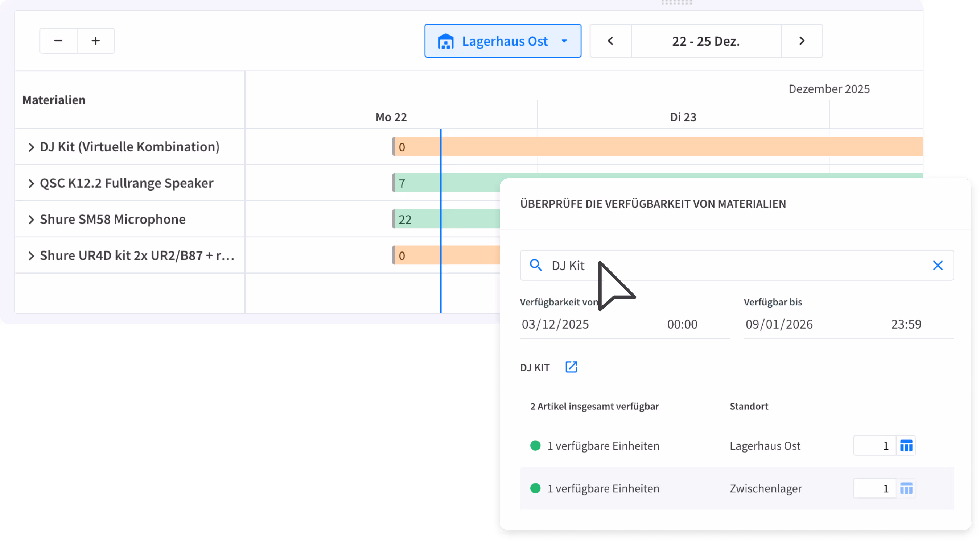
Task: Expand Shure SM58 Microphone row
Action: tap(31, 220)
